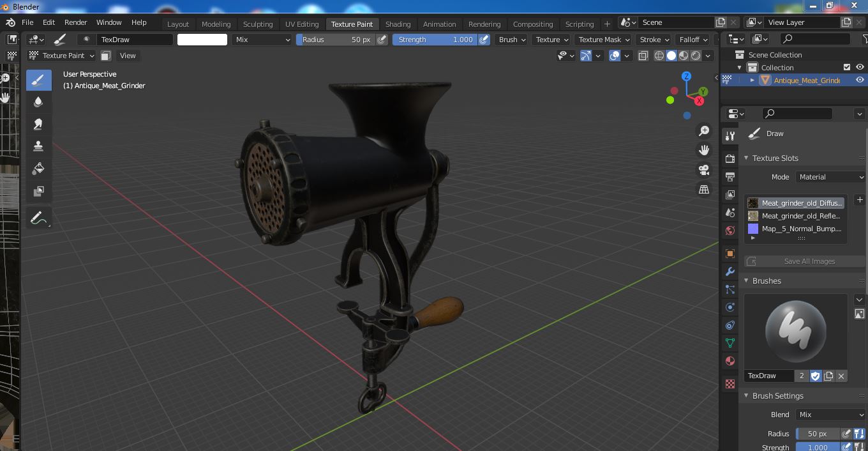Viewport: 868px width, 451px height.
Task: Open Texture Slots Mode Material dropdown
Action: pos(830,177)
